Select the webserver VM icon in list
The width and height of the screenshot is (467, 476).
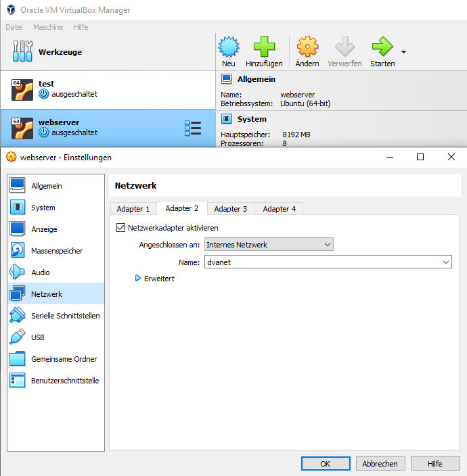(x=22, y=128)
